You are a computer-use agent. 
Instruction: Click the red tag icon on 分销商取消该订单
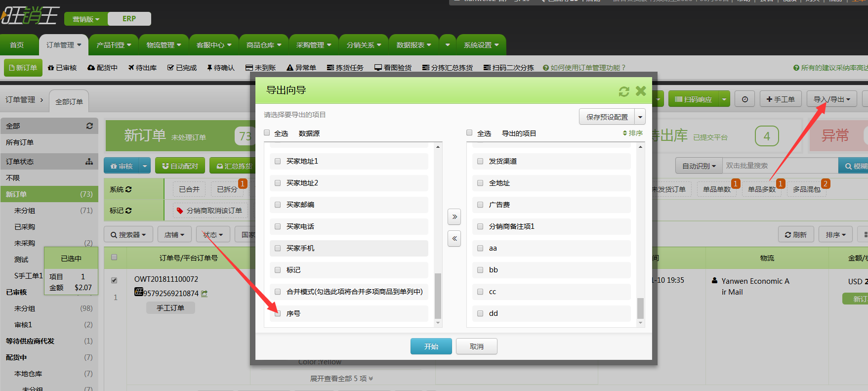180,211
